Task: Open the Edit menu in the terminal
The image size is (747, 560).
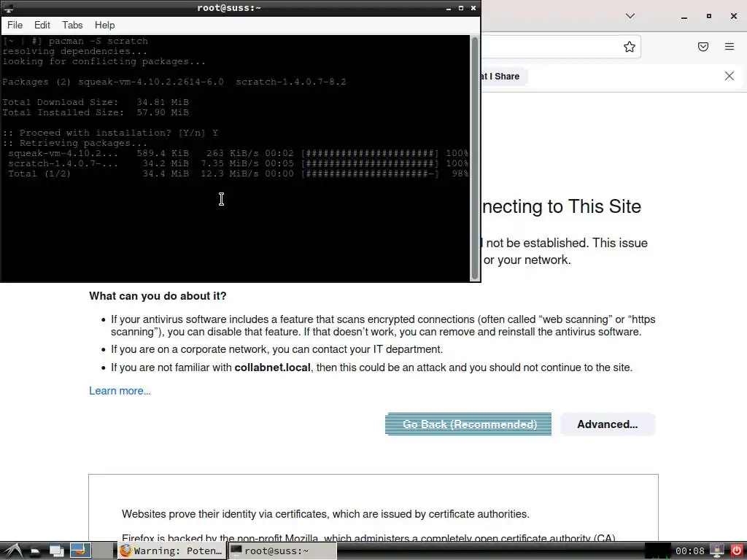Action: [x=42, y=26]
